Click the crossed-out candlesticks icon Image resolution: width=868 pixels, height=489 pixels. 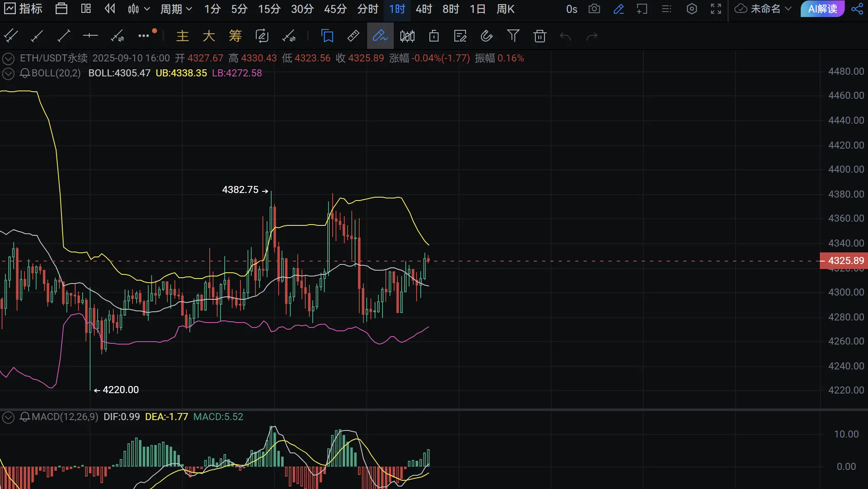(x=407, y=36)
